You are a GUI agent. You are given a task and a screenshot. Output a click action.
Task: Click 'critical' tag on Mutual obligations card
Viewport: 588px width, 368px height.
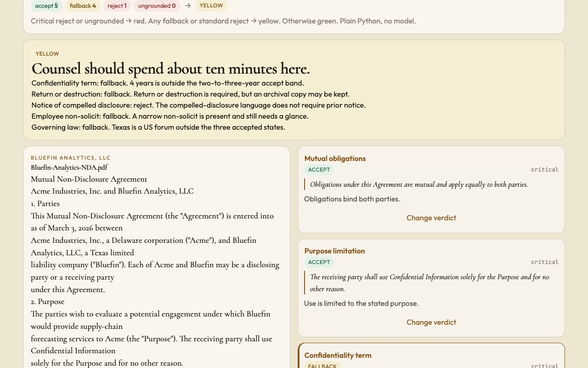[x=545, y=170]
